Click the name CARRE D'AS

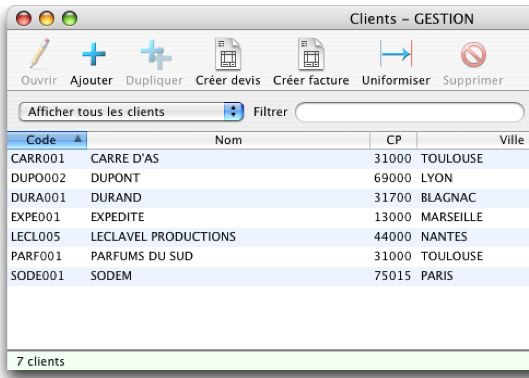click(125, 159)
